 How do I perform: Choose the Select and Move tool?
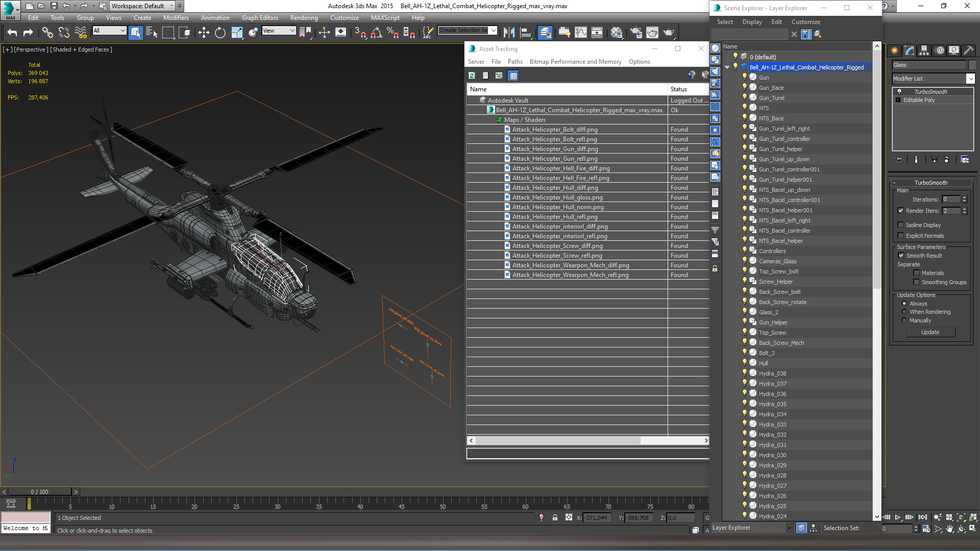[x=204, y=33]
